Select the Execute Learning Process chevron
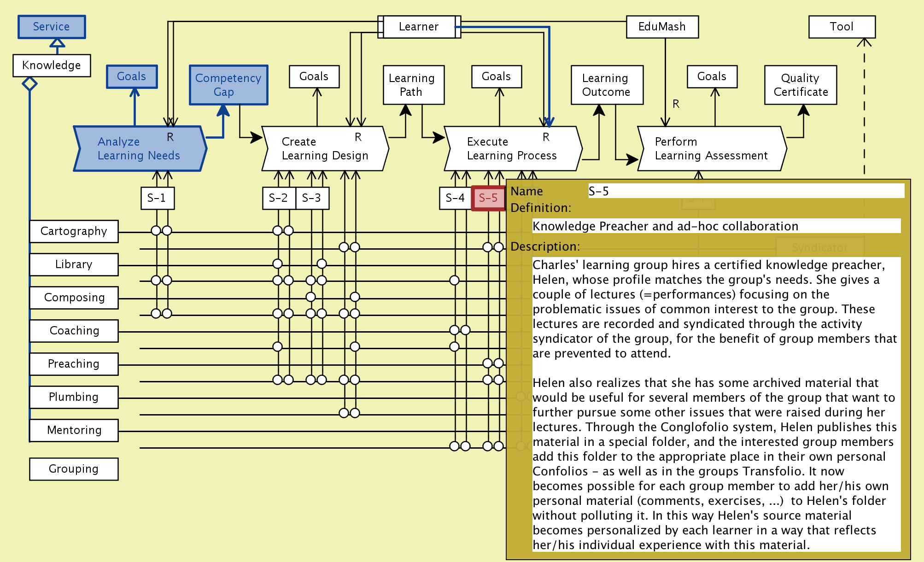 click(512, 148)
